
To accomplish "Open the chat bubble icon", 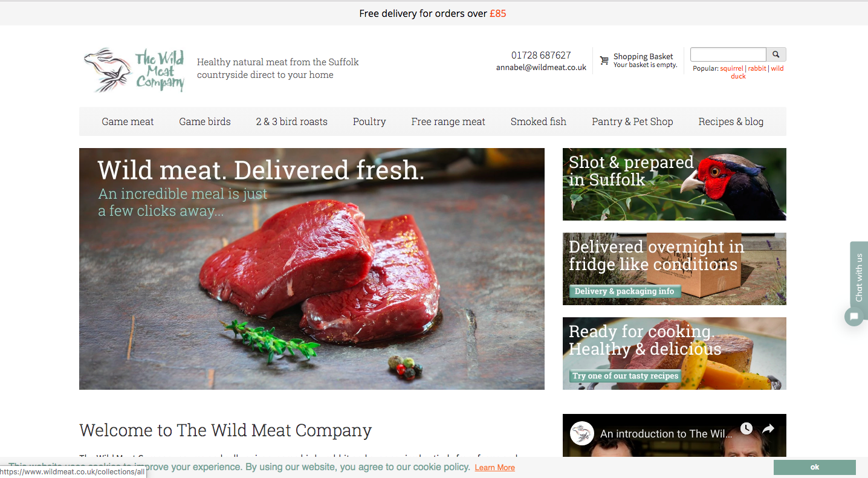I will tap(853, 316).
